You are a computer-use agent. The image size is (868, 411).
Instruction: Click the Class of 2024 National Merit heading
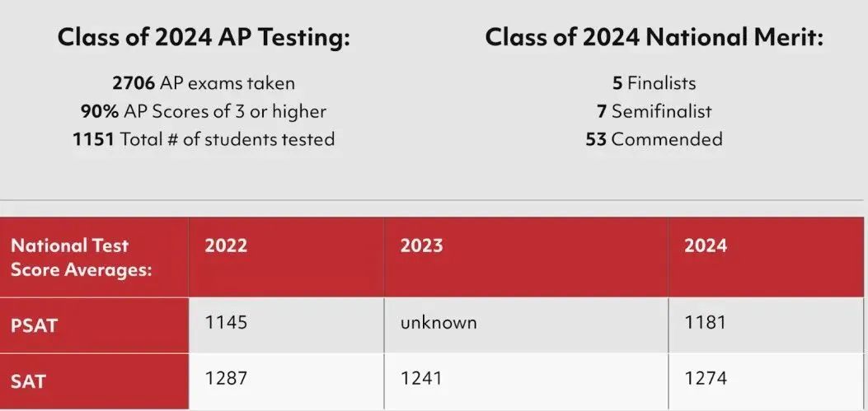[655, 38]
